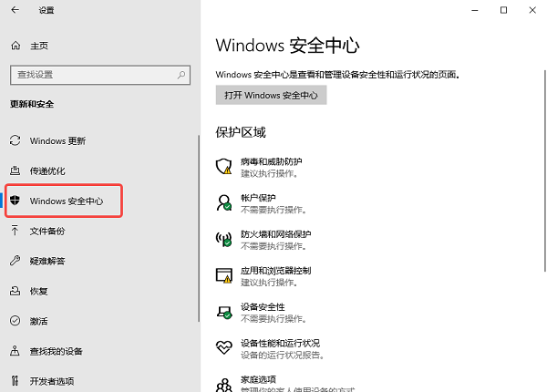Select 文件备份 in the sidebar
This screenshot has width=547, height=392.
(47, 231)
